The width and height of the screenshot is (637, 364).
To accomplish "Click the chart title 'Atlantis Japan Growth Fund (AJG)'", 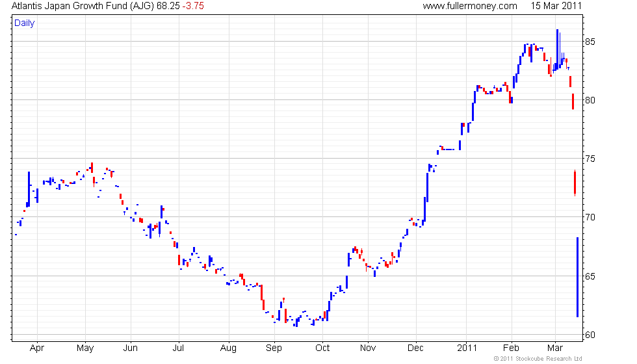I will (x=83, y=6).
